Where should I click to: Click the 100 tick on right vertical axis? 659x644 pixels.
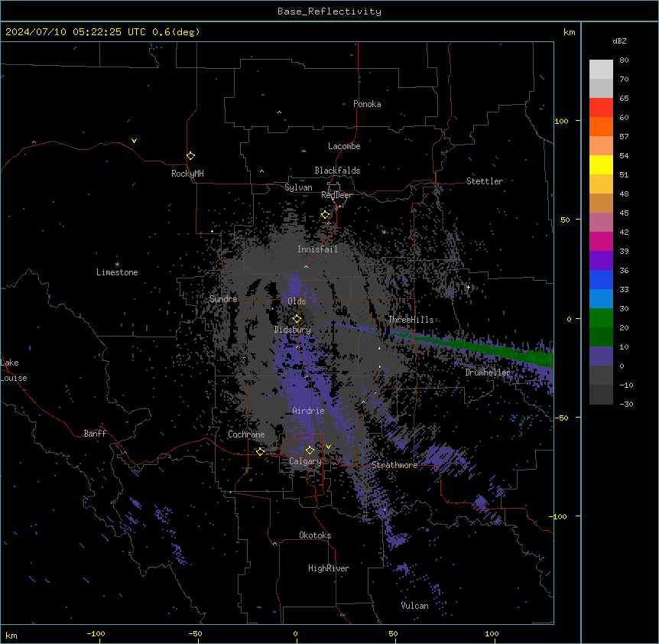(561, 122)
